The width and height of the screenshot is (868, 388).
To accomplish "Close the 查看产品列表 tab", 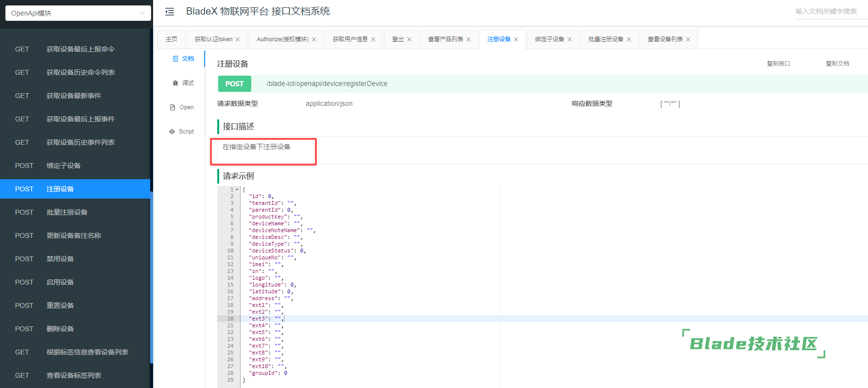I will pyautogui.click(x=469, y=39).
